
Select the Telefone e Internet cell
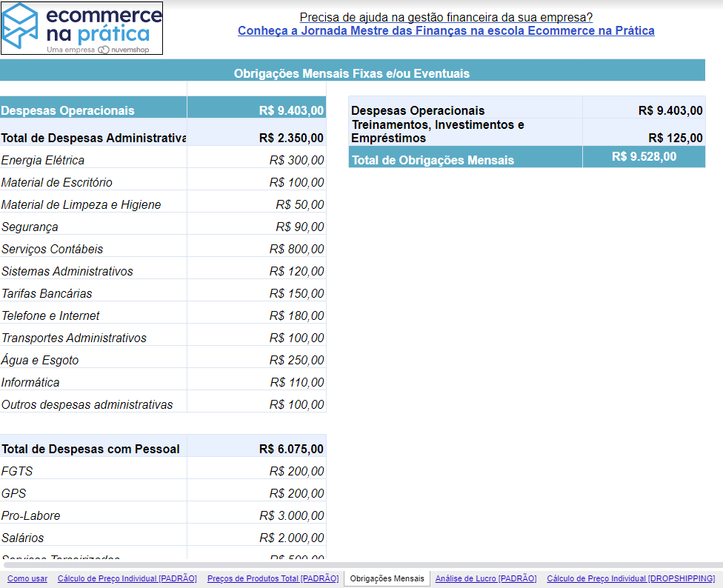(93, 312)
